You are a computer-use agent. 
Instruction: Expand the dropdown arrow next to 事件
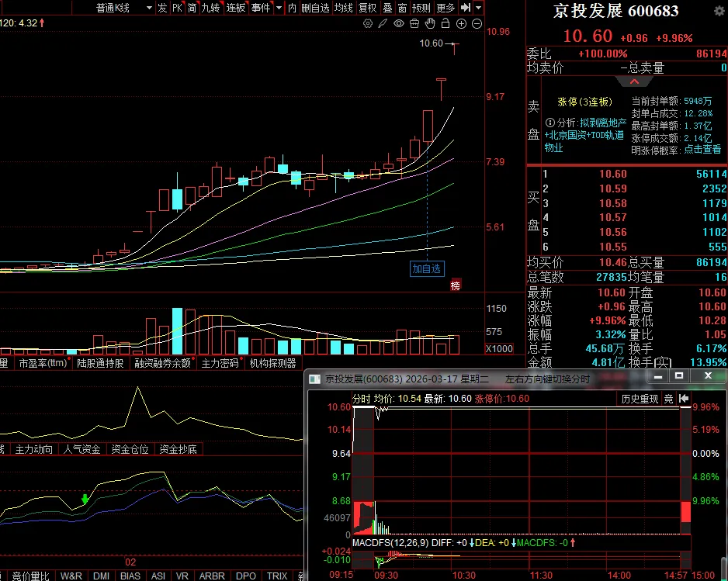click(279, 8)
